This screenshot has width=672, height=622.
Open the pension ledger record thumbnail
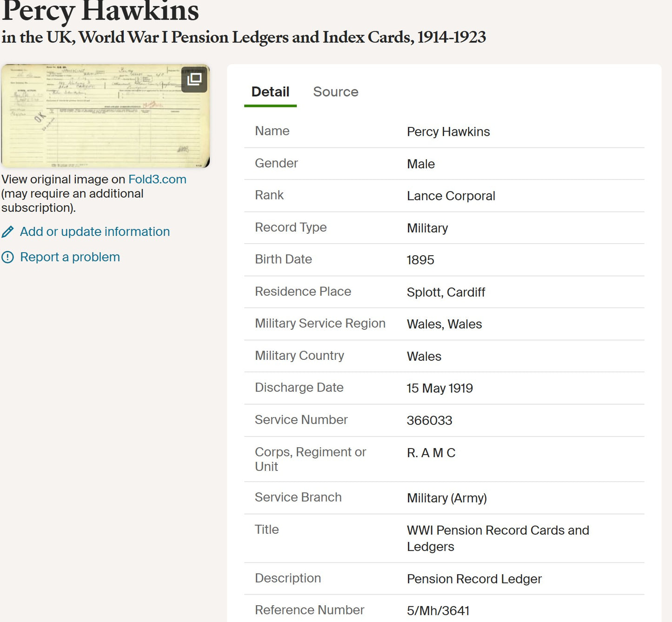(x=106, y=116)
